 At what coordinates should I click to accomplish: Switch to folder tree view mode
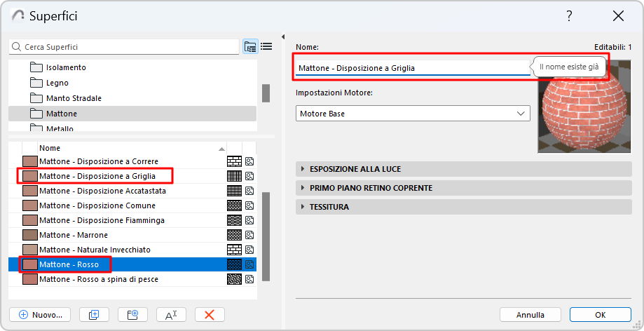[x=250, y=47]
